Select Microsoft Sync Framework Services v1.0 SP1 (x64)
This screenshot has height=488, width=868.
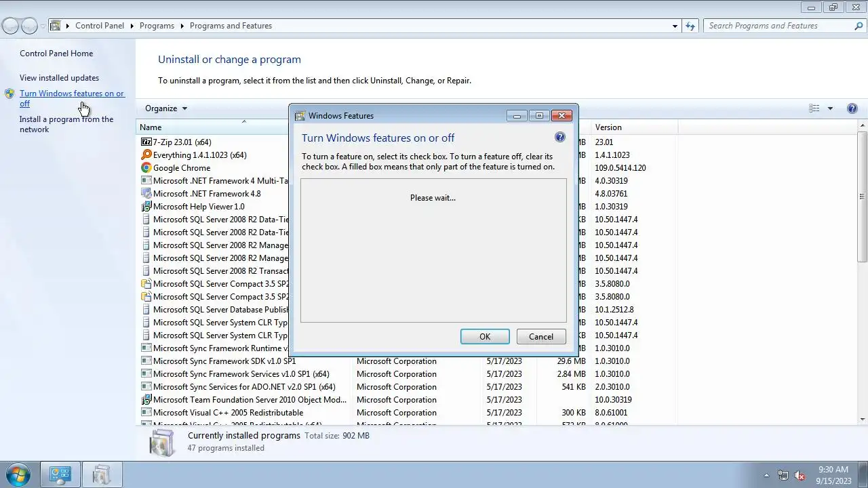241,374
